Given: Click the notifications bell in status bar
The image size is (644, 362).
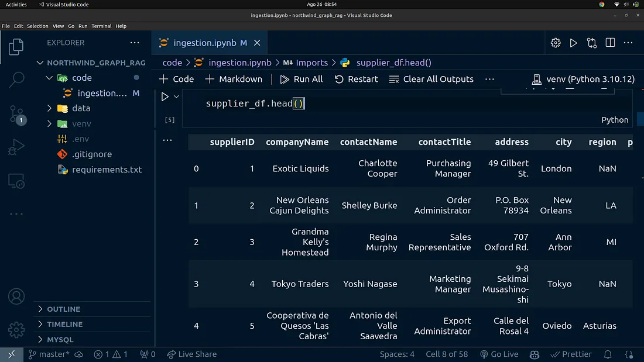Looking at the screenshot, I should click(x=608, y=354).
